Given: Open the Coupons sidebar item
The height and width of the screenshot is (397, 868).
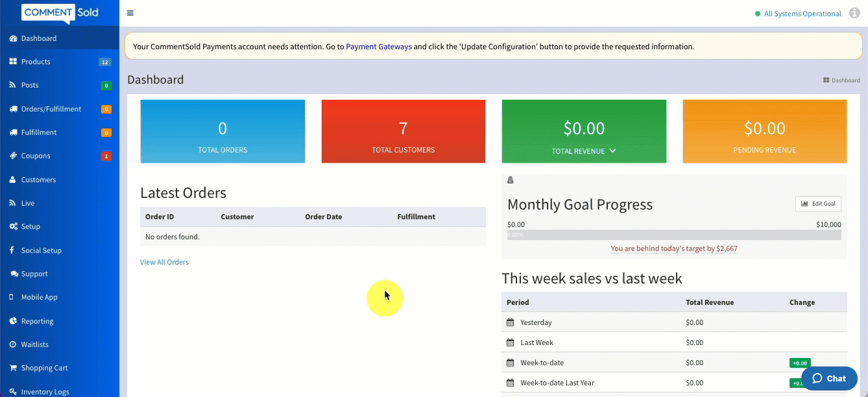Looking at the screenshot, I should point(36,156).
